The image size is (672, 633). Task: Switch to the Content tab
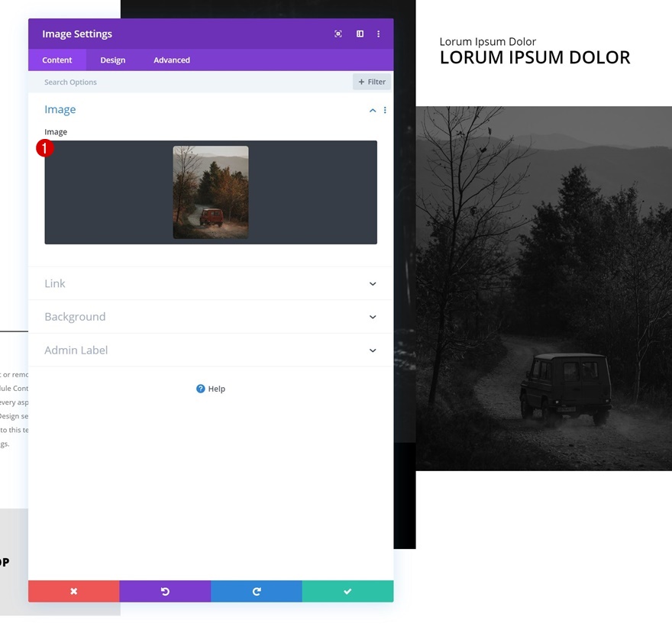(57, 60)
